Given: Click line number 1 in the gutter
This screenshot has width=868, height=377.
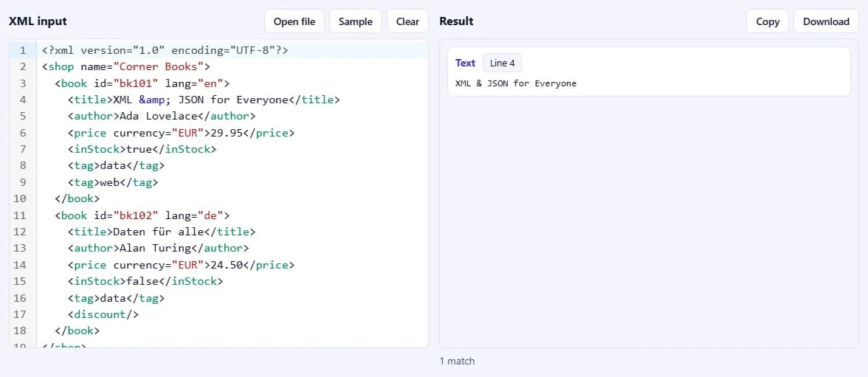Looking at the screenshot, I should point(23,50).
